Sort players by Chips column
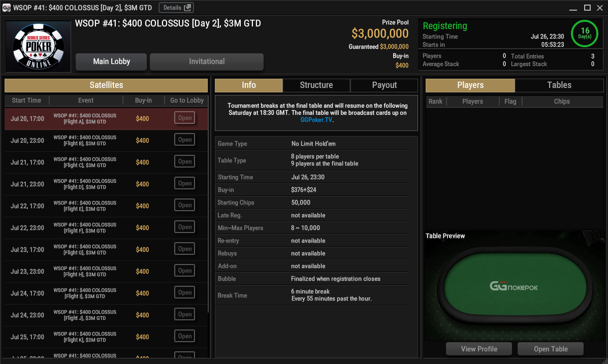608x364 pixels. (562, 102)
